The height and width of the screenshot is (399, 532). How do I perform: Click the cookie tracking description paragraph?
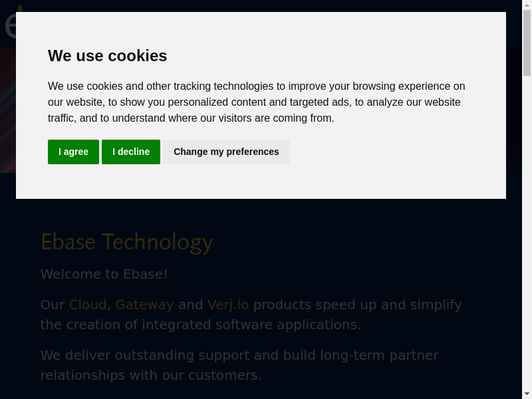pos(257,102)
